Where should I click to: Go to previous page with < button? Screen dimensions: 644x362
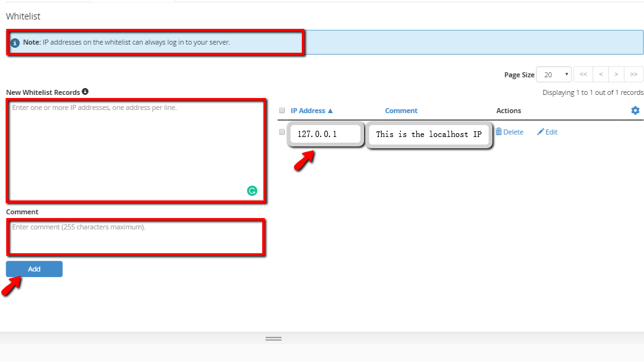tap(601, 74)
